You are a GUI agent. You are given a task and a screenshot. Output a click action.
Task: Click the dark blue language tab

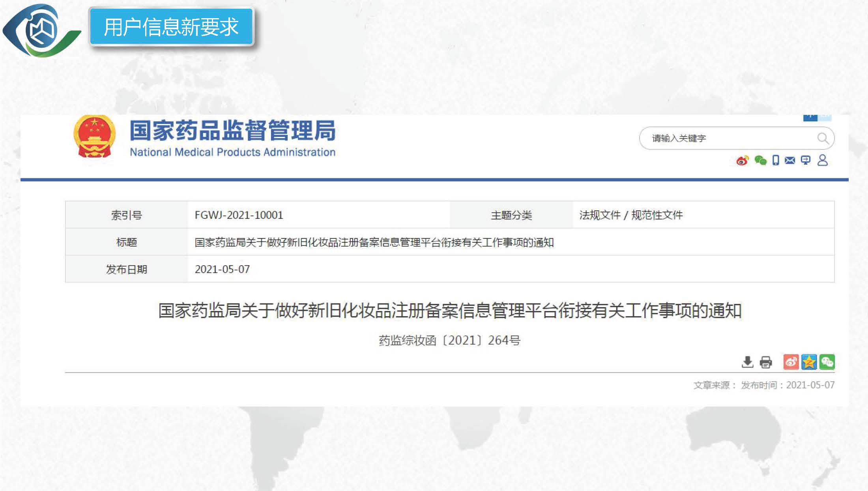(x=810, y=118)
